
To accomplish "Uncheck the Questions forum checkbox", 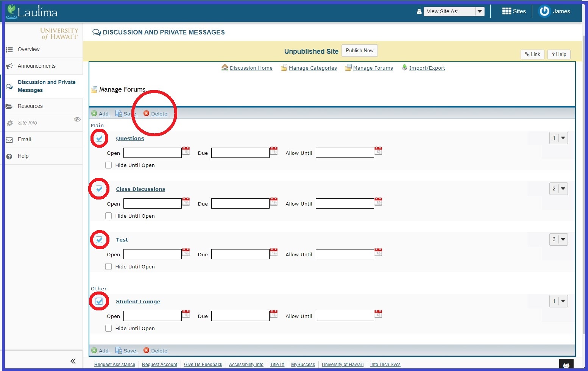I will [99, 138].
